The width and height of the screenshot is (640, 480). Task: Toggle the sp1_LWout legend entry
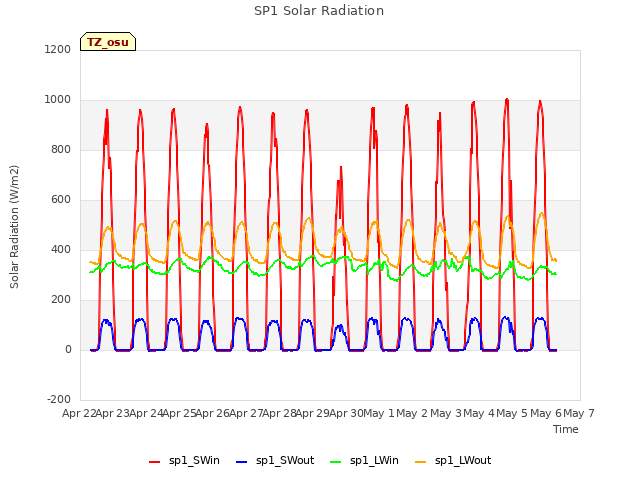(x=453, y=461)
